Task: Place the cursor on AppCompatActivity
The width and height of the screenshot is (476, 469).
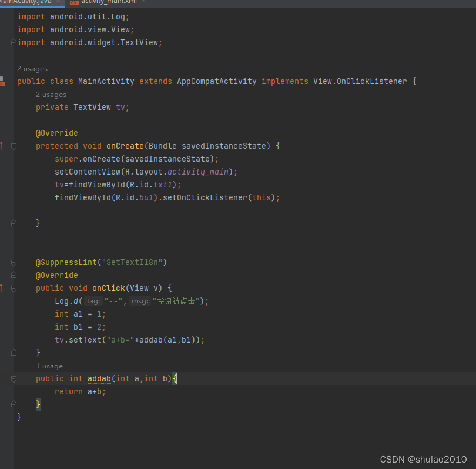Action: pyautogui.click(x=217, y=81)
